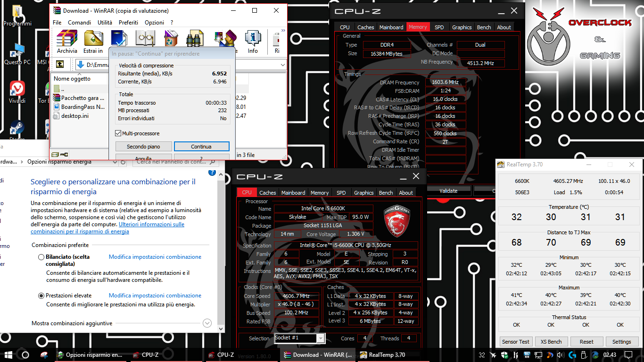The width and height of the screenshot is (644, 362).
Task: Switch to SPD tab in CPU-Z Memory window
Action: click(x=439, y=27)
